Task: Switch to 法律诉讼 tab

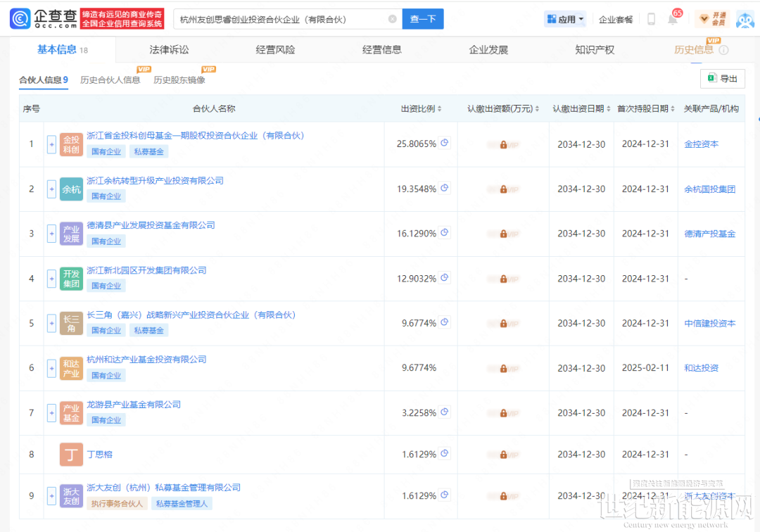Action: [x=169, y=49]
